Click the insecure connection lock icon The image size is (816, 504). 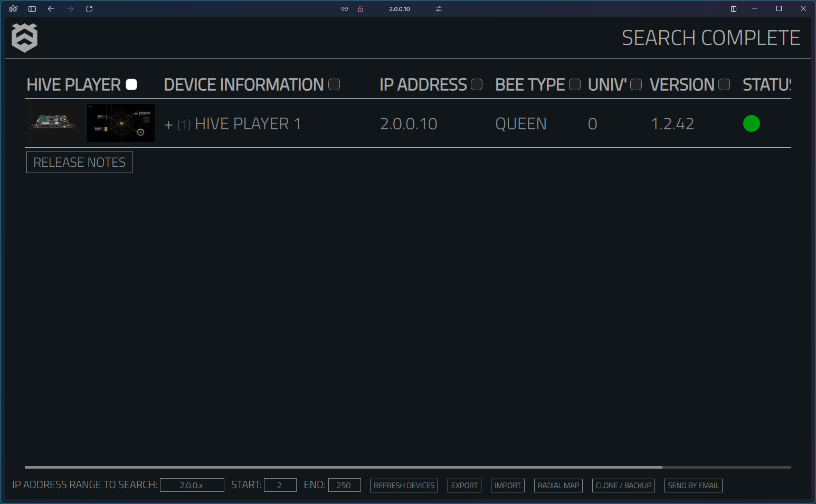click(x=360, y=9)
